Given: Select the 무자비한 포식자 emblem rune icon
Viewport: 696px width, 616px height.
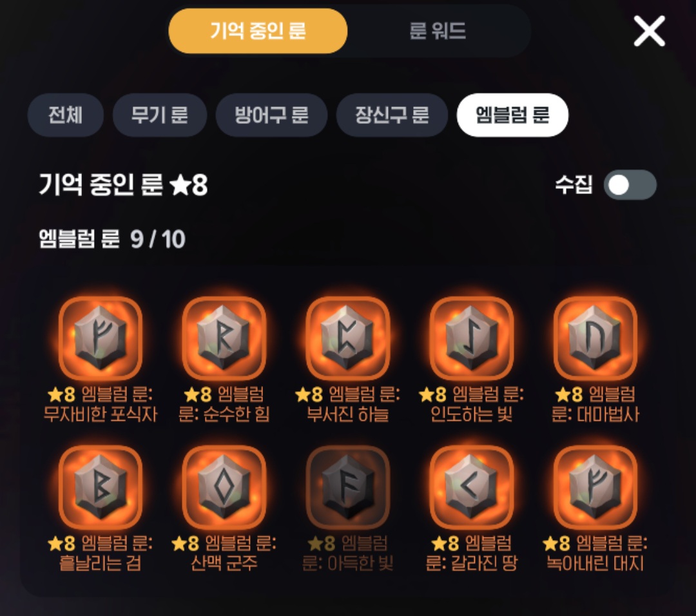Looking at the screenshot, I should 101,338.
